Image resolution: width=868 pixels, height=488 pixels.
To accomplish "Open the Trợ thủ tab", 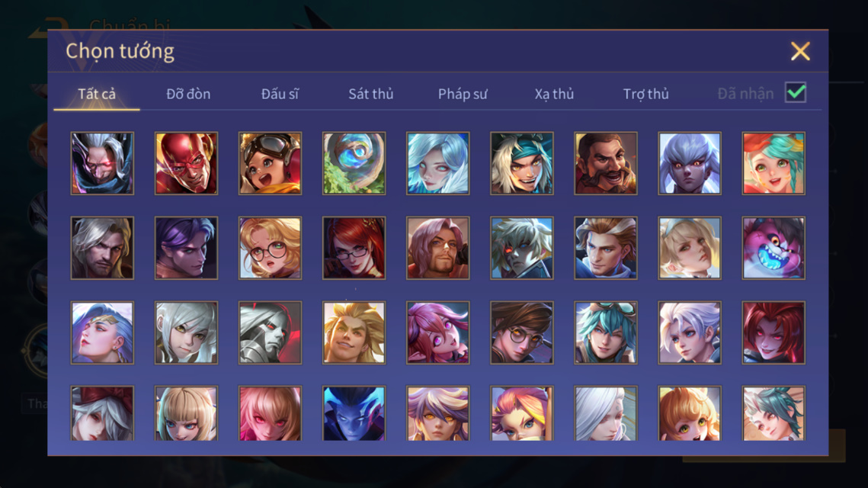I will [x=646, y=94].
